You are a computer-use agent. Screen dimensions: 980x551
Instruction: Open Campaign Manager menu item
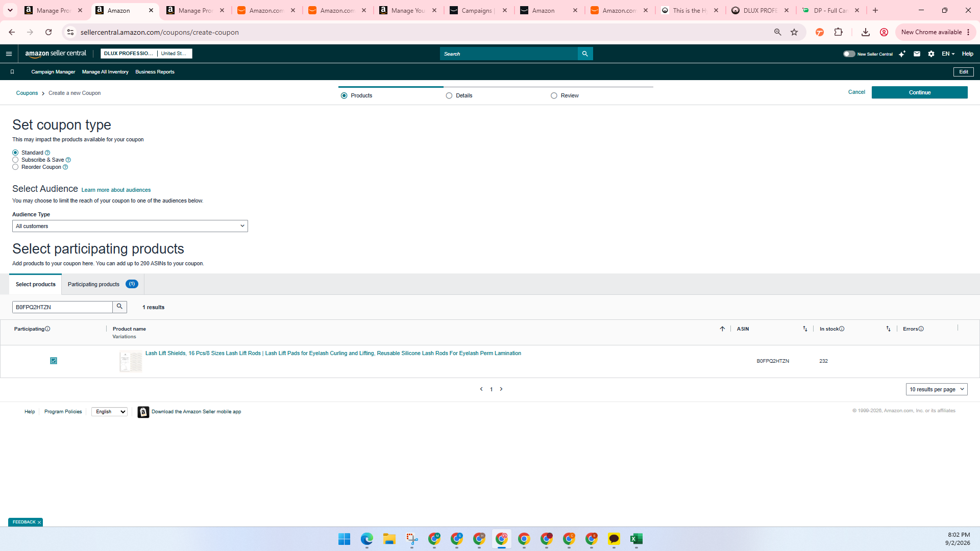(53, 72)
